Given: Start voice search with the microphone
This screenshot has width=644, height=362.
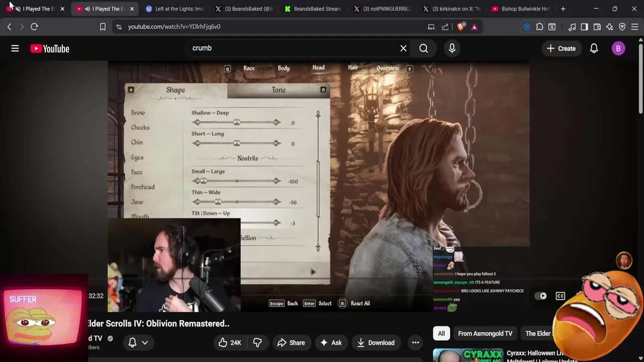Looking at the screenshot, I should [452, 48].
